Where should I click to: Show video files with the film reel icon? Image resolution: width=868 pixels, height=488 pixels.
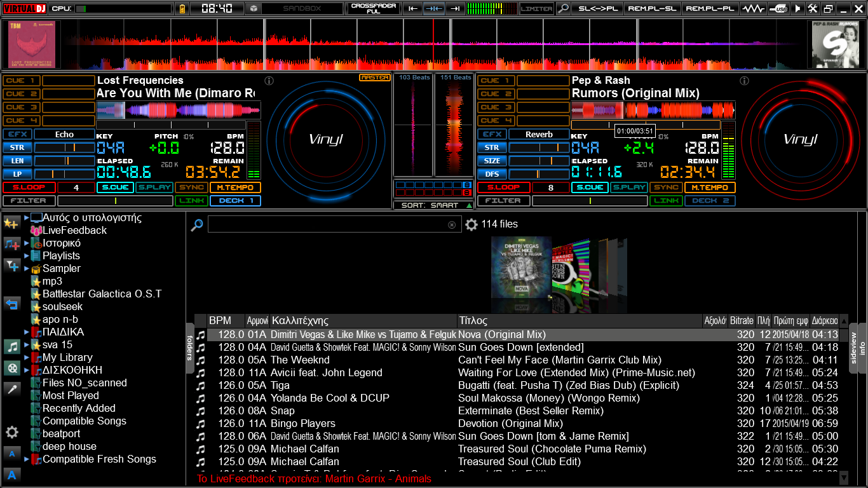pos(11,367)
